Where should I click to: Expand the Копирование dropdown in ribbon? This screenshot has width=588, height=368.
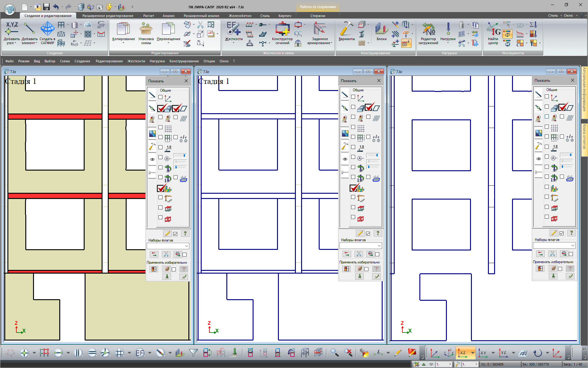point(124,43)
